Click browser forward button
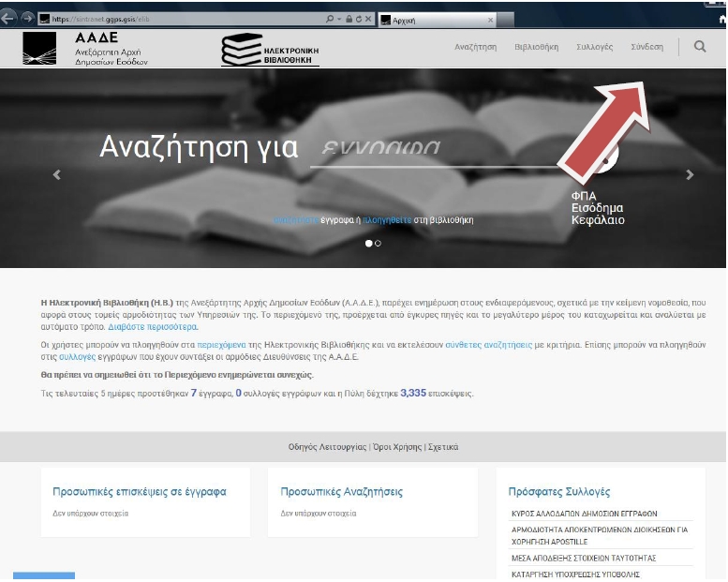728x582 pixels. (26, 18)
